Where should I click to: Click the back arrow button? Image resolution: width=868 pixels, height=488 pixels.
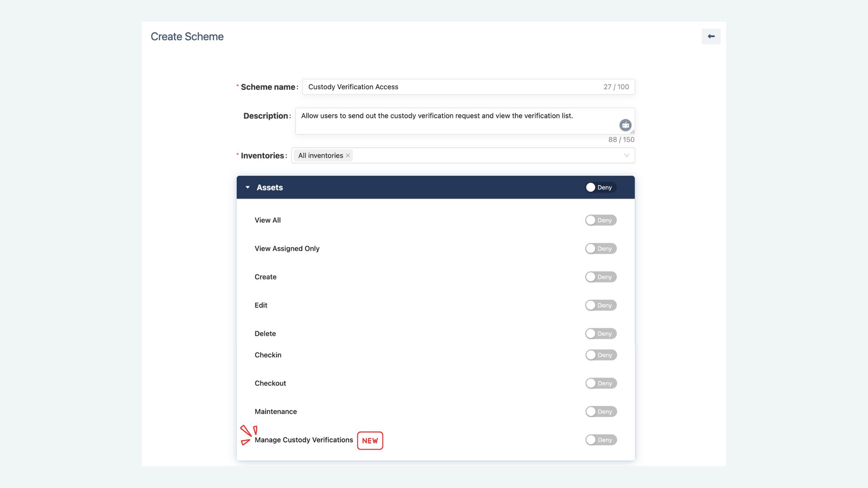pos(711,36)
